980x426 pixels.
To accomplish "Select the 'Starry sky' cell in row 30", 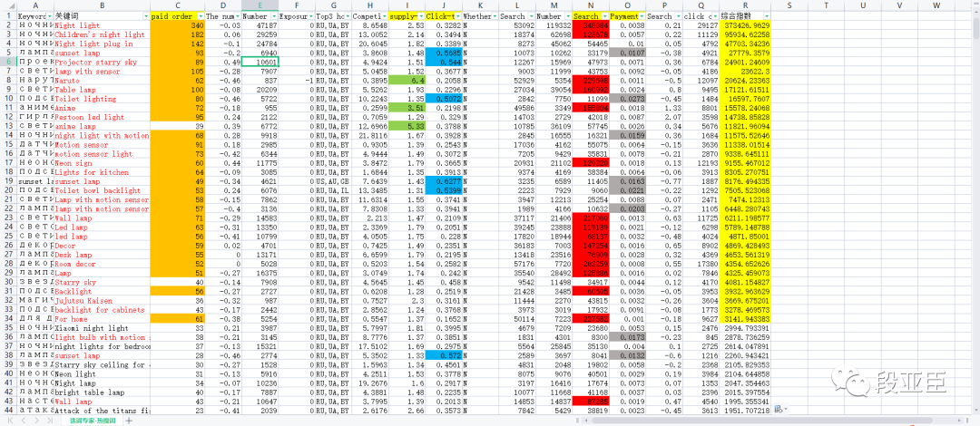I will (x=102, y=282).
